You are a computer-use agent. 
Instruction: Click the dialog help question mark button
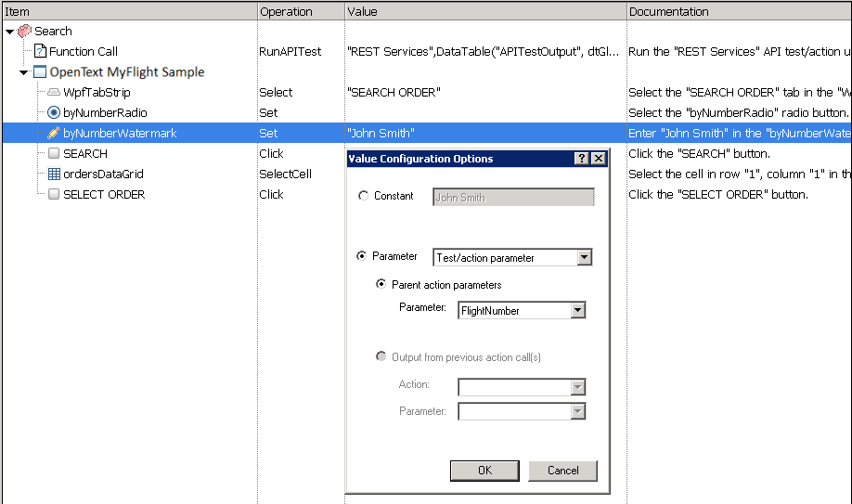tap(582, 159)
